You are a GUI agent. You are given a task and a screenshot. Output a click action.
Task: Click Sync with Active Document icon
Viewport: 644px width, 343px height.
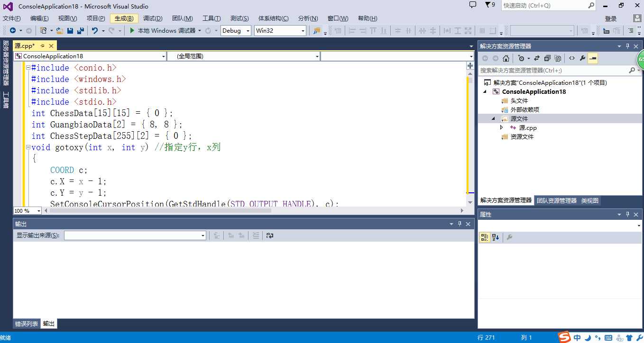(537, 58)
